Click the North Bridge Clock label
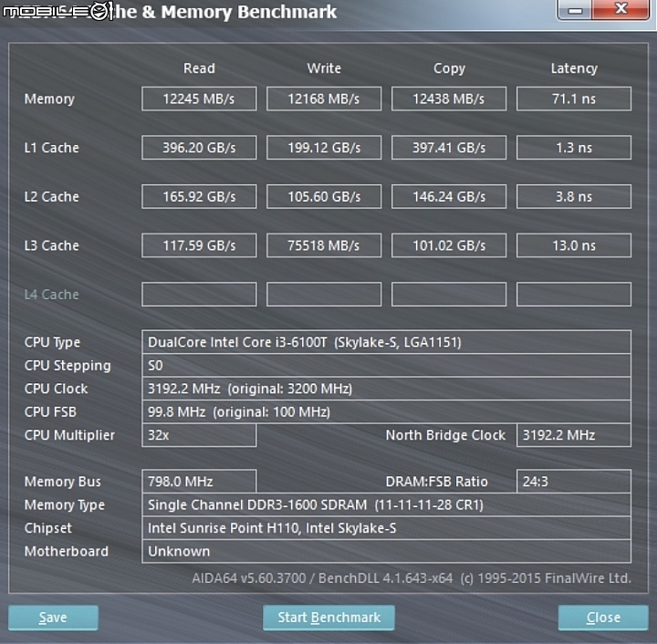Screen dimensions: 657x644 coord(446,435)
